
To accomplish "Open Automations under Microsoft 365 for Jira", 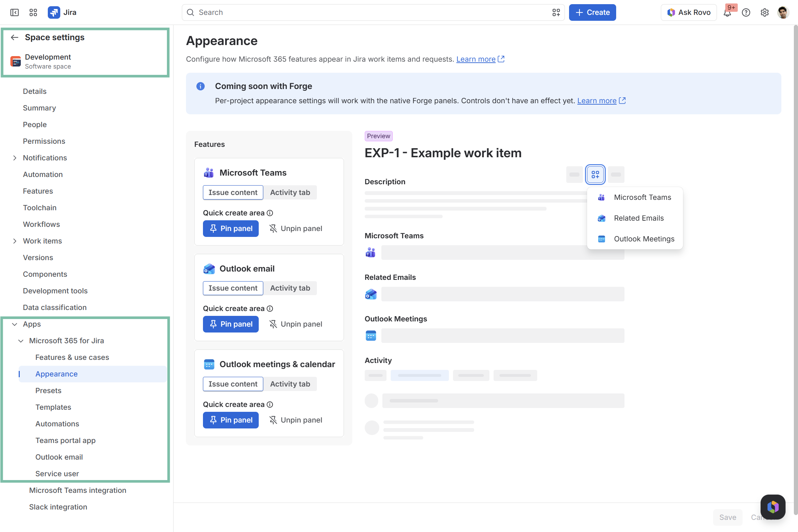I will pyautogui.click(x=57, y=424).
